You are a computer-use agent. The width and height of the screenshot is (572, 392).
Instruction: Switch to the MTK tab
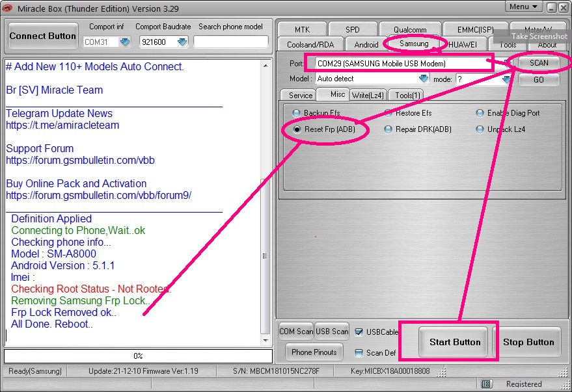[x=302, y=29]
